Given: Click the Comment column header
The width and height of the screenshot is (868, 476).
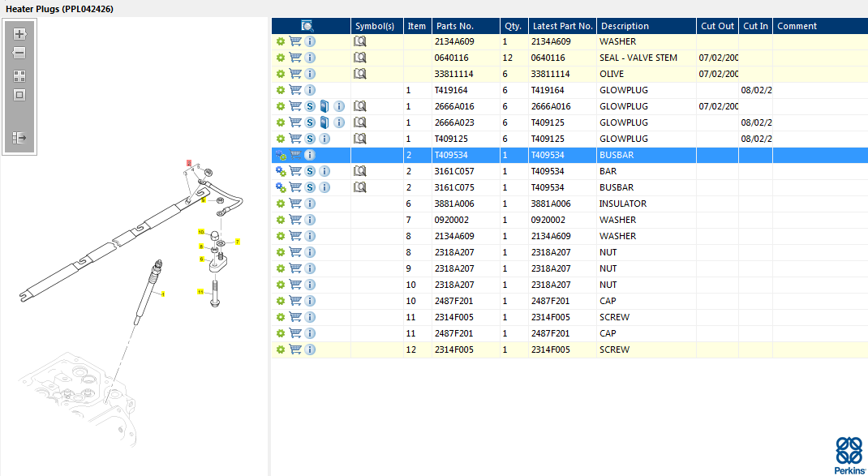Looking at the screenshot, I should [x=820, y=25].
